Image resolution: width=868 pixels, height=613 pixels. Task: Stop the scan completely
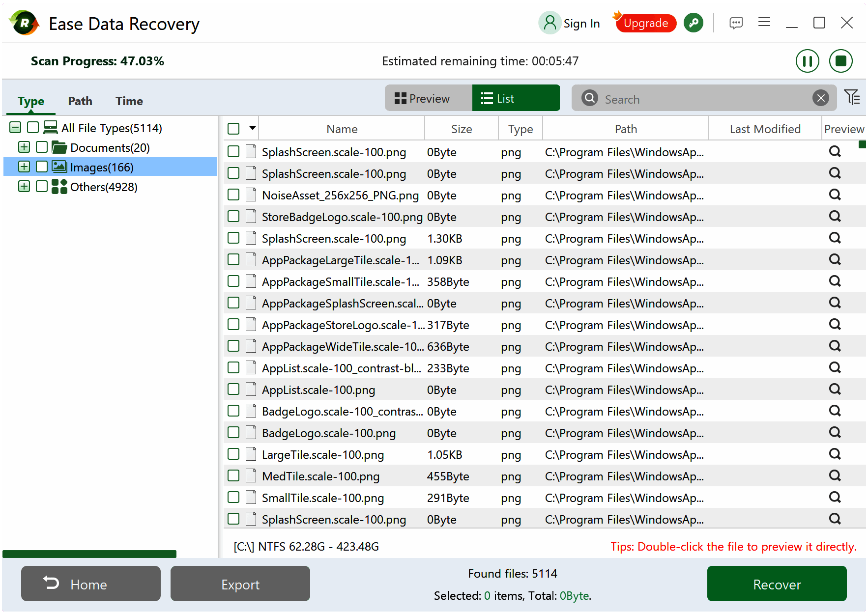coord(840,61)
